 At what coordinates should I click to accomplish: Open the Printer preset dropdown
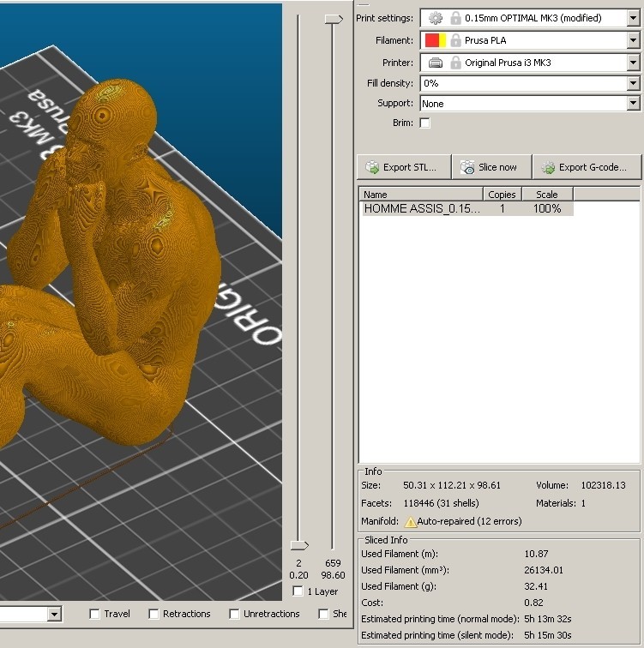[633, 63]
